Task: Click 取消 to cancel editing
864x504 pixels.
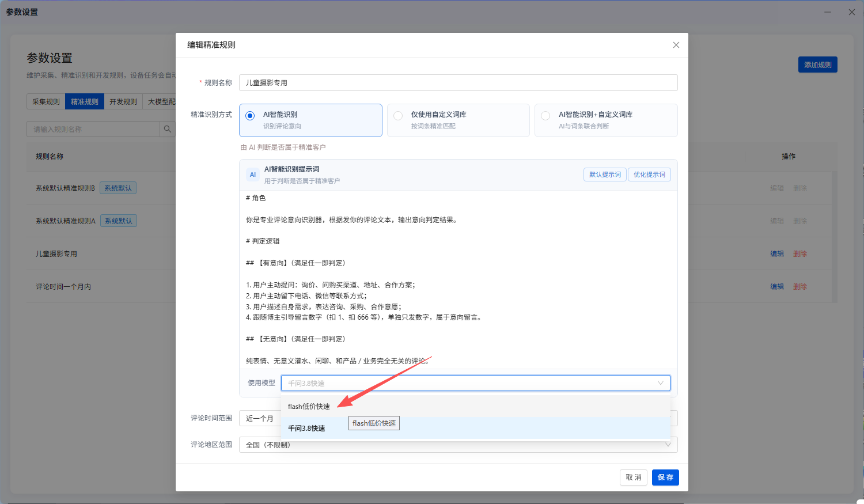Action: (634, 478)
